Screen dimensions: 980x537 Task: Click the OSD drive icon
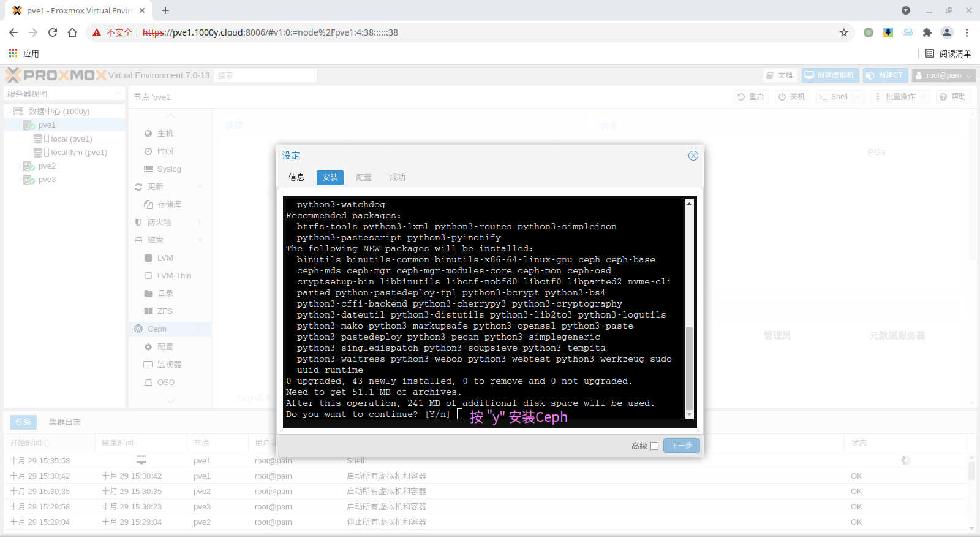(x=148, y=383)
